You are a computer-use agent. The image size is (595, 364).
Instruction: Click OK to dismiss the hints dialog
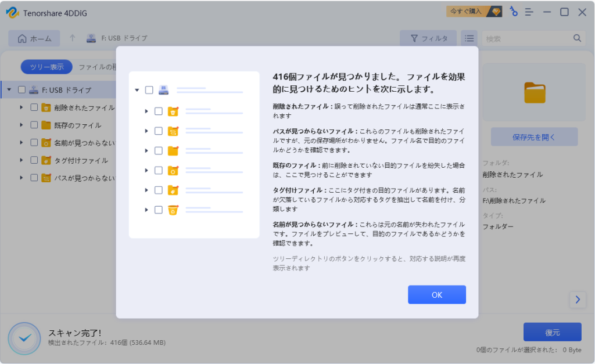pyautogui.click(x=437, y=294)
